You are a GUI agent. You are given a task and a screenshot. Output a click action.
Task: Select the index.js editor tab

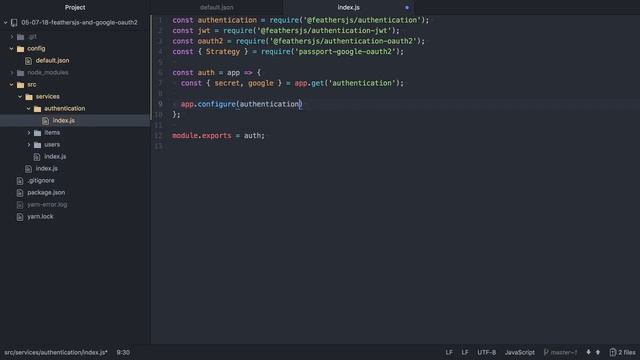[348, 7]
